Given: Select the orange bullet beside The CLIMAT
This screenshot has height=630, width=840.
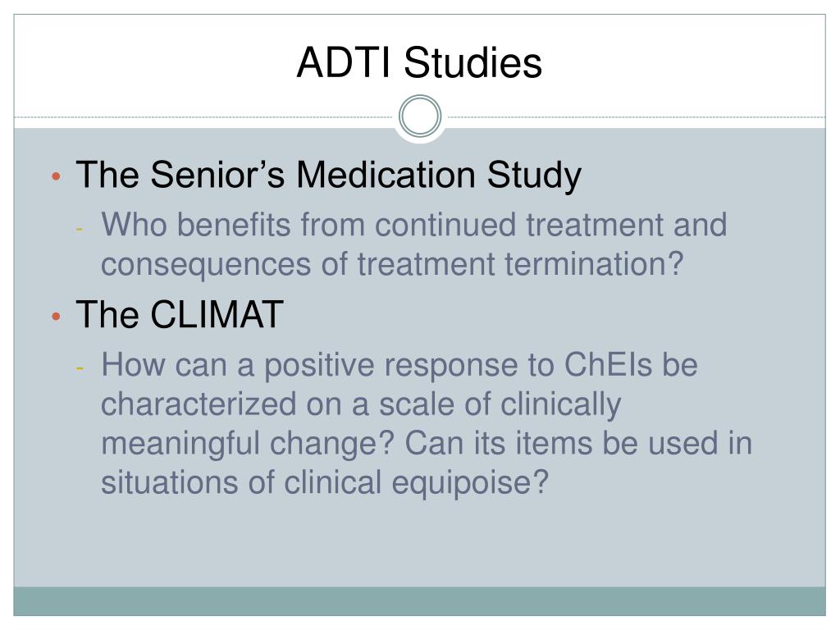Looking at the screenshot, I should pyautogui.click(x=57, y=317).
